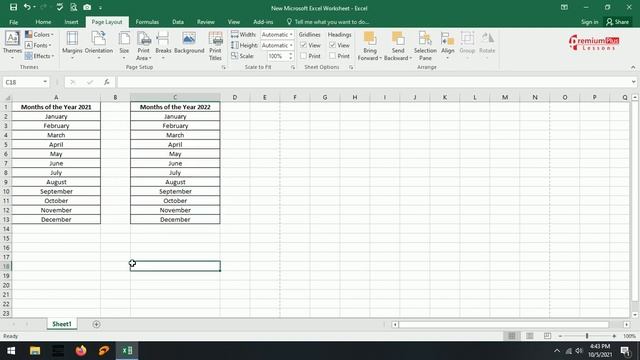
Task: Click the Tell me what you want box
Action: [x=328, y=22]
